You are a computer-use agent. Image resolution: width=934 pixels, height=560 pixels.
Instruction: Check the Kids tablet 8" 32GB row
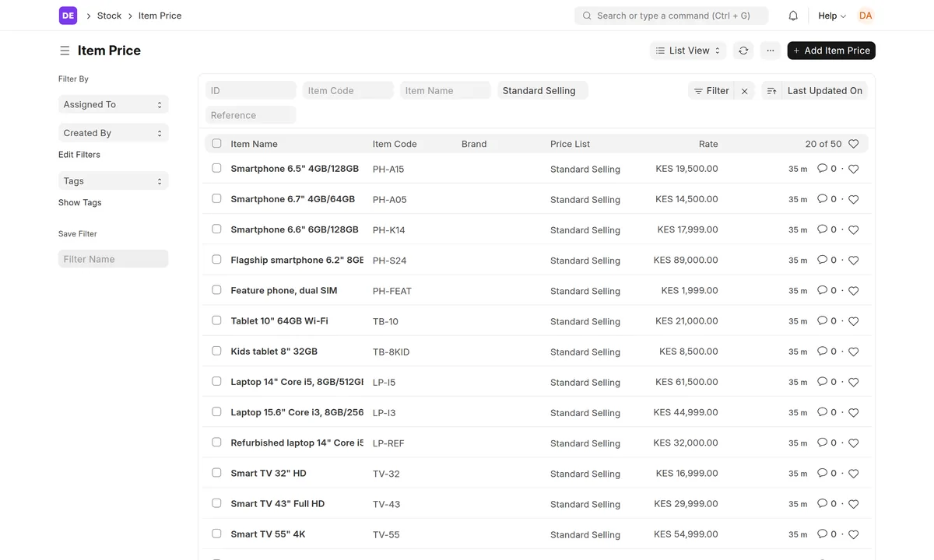216,351
